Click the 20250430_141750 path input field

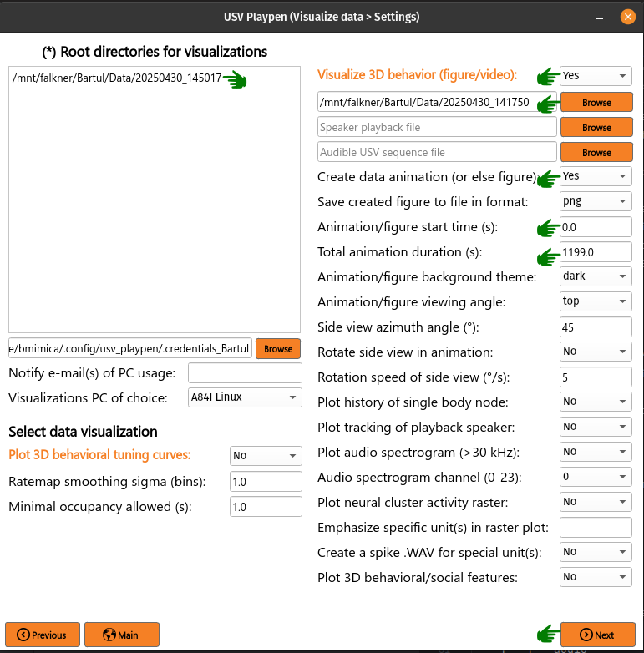coord(437,102)
